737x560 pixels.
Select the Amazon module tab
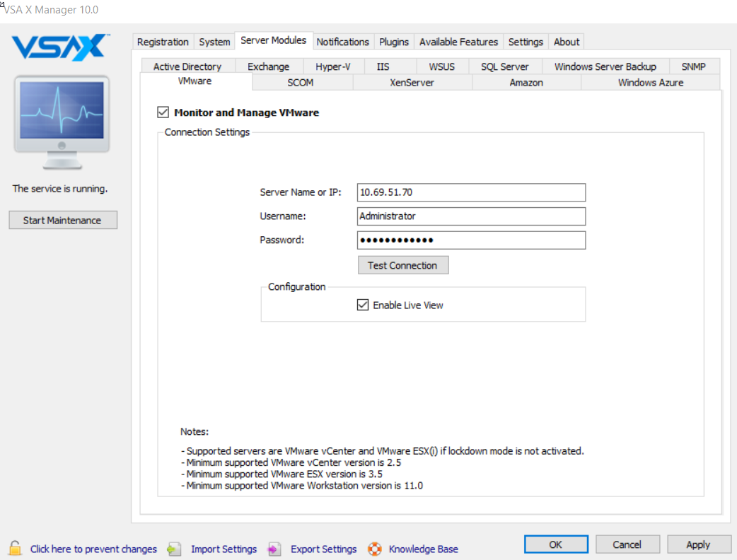pos(526,83)
